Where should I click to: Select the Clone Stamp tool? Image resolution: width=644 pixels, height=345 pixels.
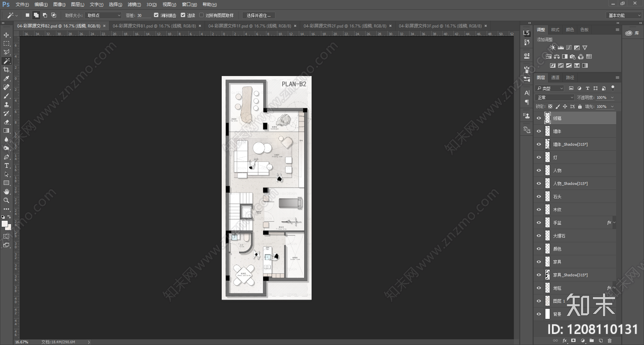(x=6, y=105)
